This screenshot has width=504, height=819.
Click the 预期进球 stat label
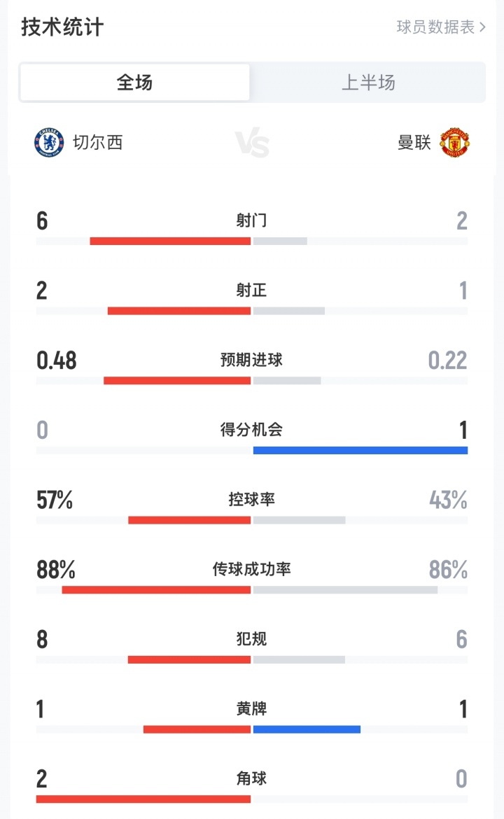(x=251, y=360)
